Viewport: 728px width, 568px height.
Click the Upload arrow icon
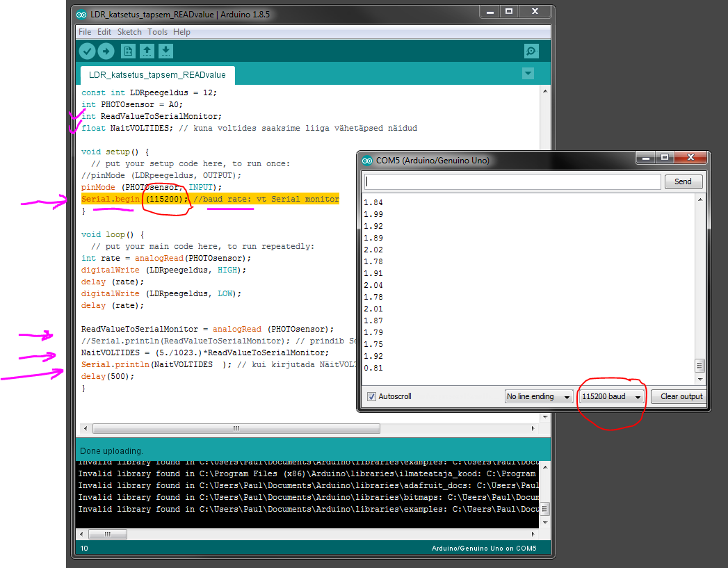point(106,51)
